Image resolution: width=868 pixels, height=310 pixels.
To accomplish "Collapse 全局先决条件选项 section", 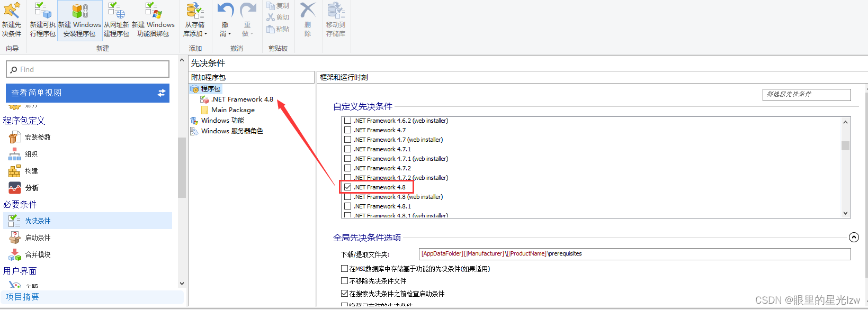I will [854, 238].
